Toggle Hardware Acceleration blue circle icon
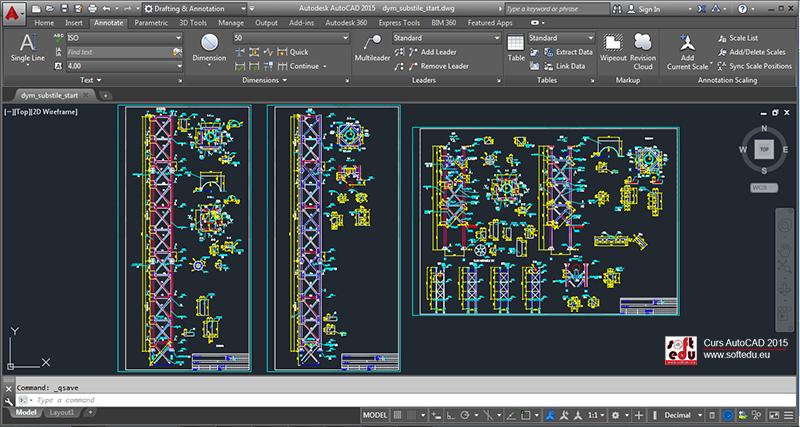This screenshot has width=800, height=427. click(x=728, y=415)
